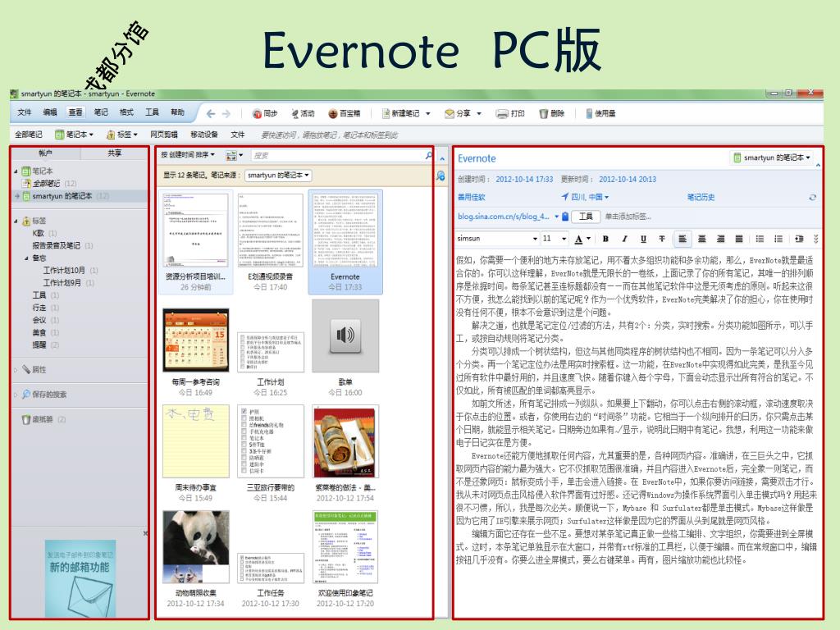Click 保存的搜索 saved searches
Screen dimensions: 840x630
tap(44, 395)
